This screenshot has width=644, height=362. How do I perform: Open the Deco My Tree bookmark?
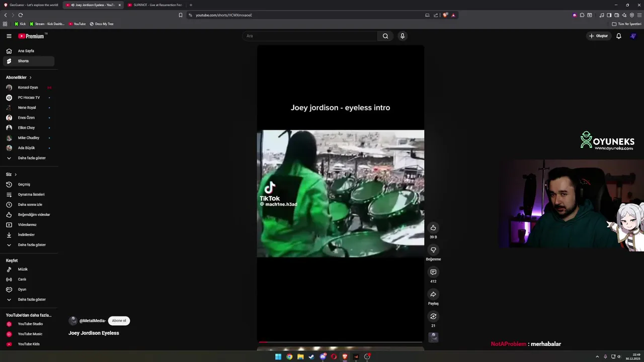102,24
